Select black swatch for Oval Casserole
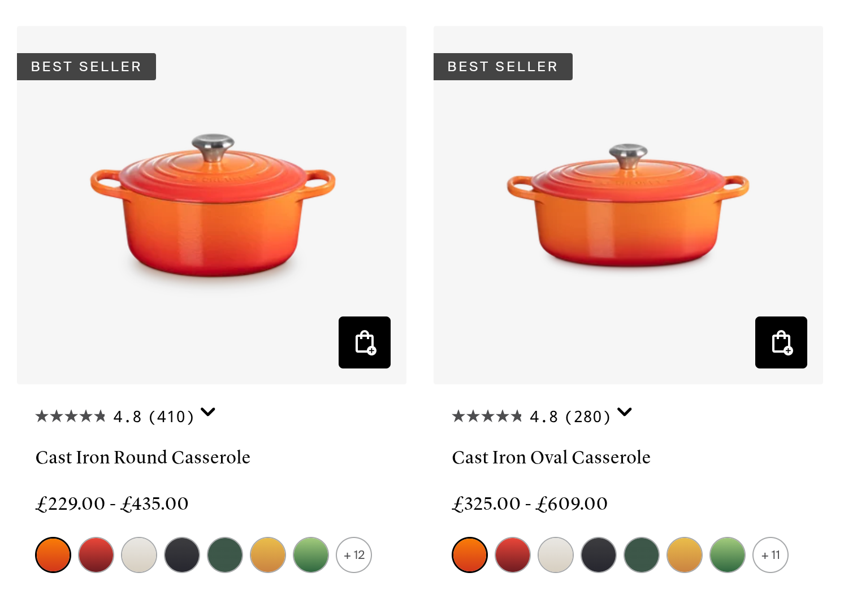Screen dimensions: 844x616 point(599,555)
